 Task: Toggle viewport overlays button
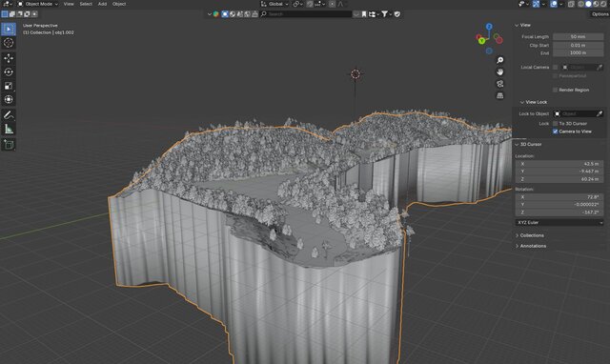tap(554, 4)
